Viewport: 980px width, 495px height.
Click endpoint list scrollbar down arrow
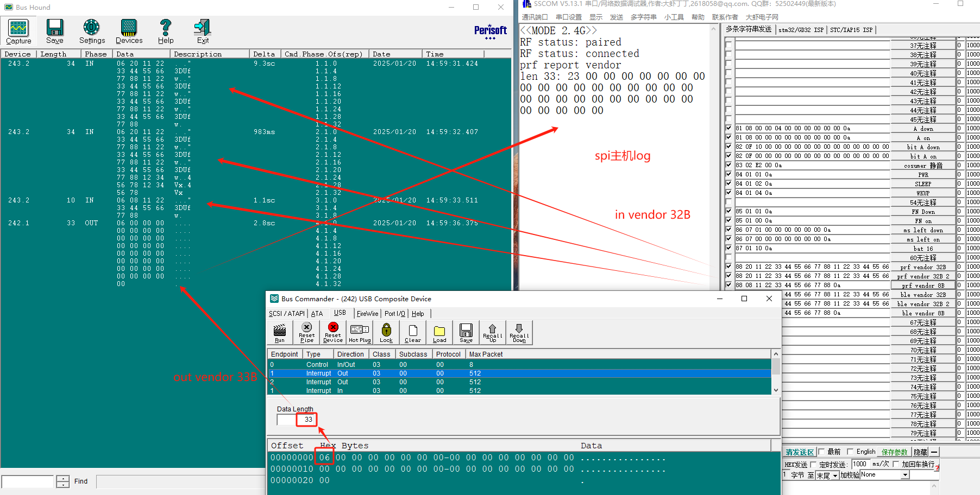pyautogui.click(x=776, y=390)
